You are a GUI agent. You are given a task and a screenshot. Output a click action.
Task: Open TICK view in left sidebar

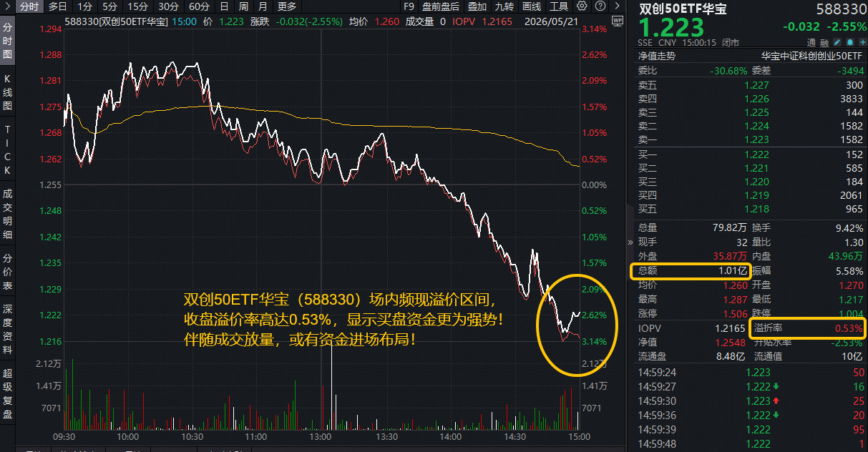click(8, 149)
